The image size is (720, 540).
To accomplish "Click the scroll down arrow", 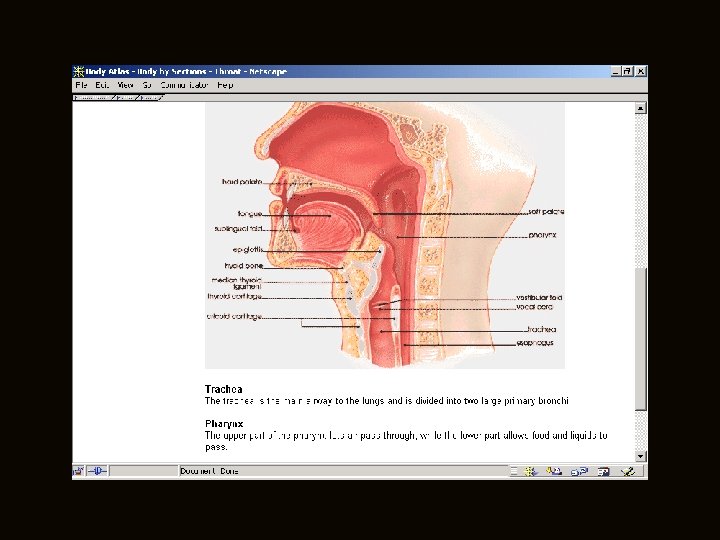I will click(641, 456).
